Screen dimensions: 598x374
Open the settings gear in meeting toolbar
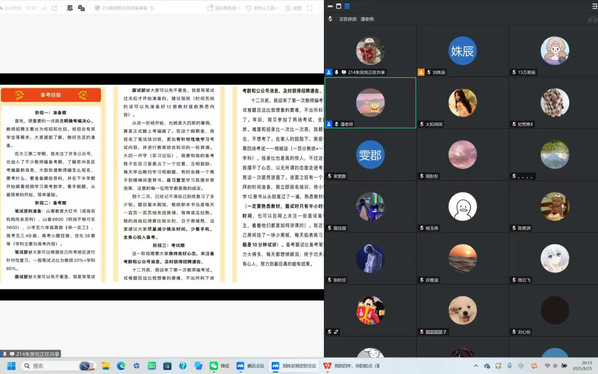[293, 8]
